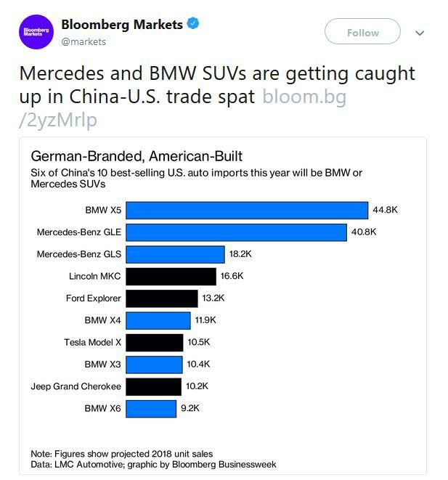Open the Bloomberg Markets profile name

122,25
